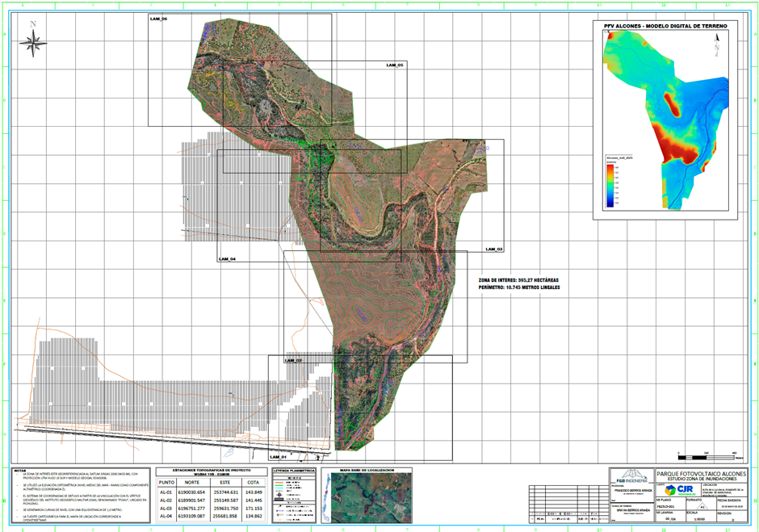The width and height of the screenshot is (759, 532).
Task: Click the 'FECHA EMISION' field label
Action: tap(729, 500)
